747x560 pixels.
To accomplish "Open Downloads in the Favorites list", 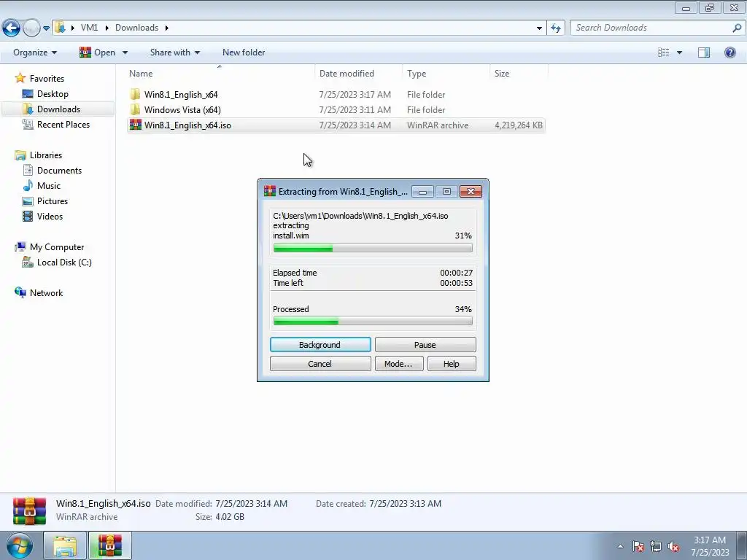I will click(58, 109).
